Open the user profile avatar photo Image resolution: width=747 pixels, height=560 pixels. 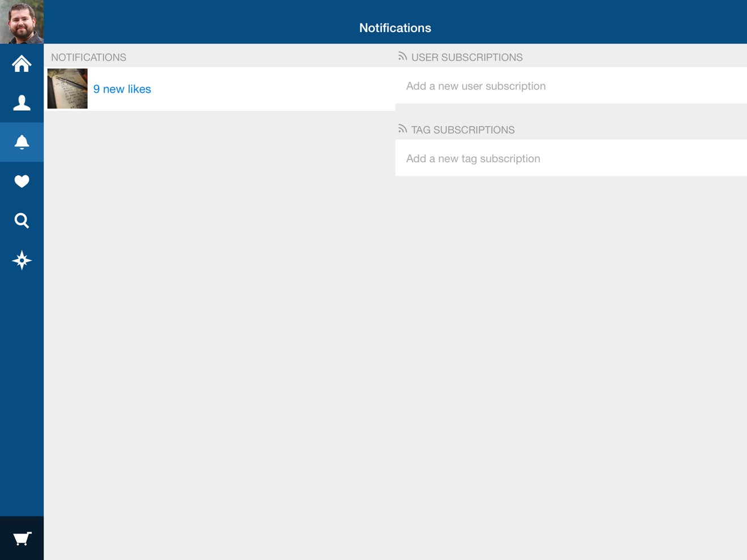pyautogui.click(x=22, y=21)
